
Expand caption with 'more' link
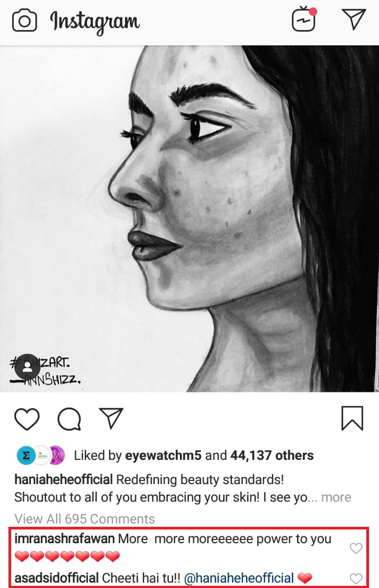coord(336,497)
